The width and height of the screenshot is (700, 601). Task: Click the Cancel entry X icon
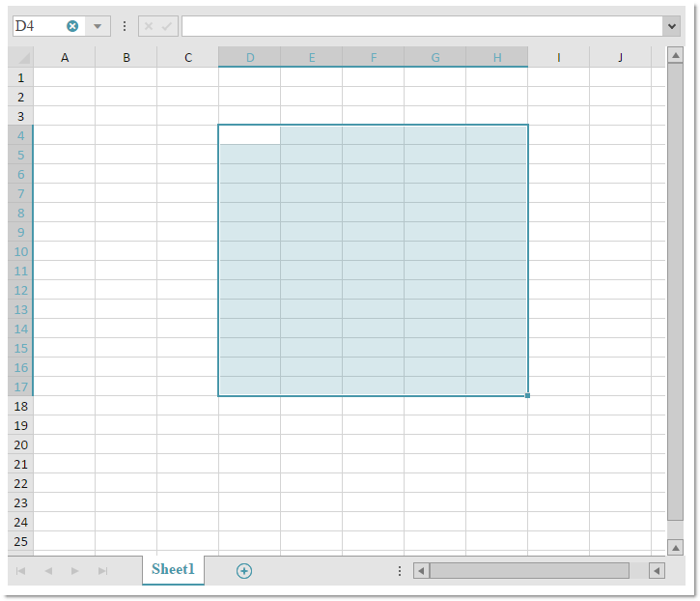click(x=149, y=26)
